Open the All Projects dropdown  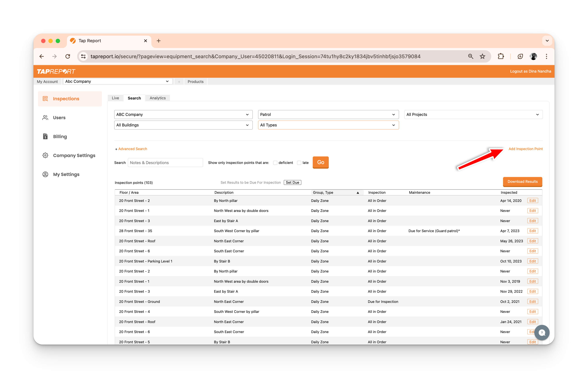coord(473,114)
